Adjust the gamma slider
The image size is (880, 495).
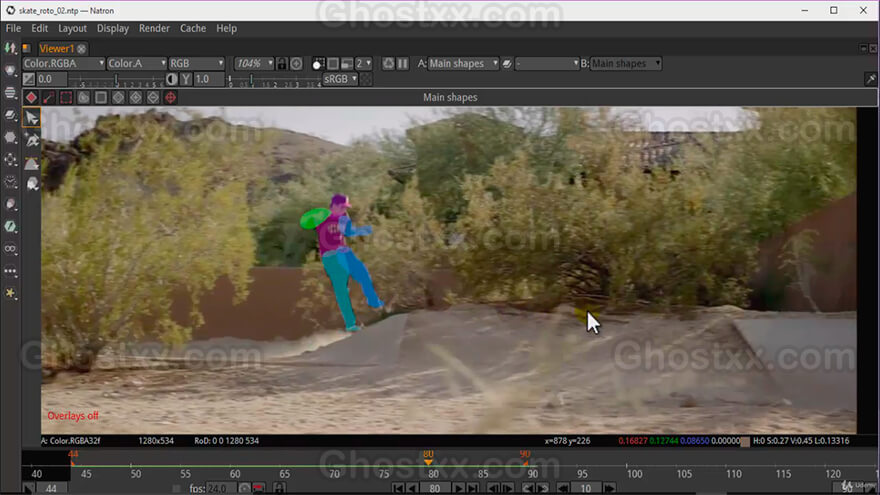tap(274, 79)
